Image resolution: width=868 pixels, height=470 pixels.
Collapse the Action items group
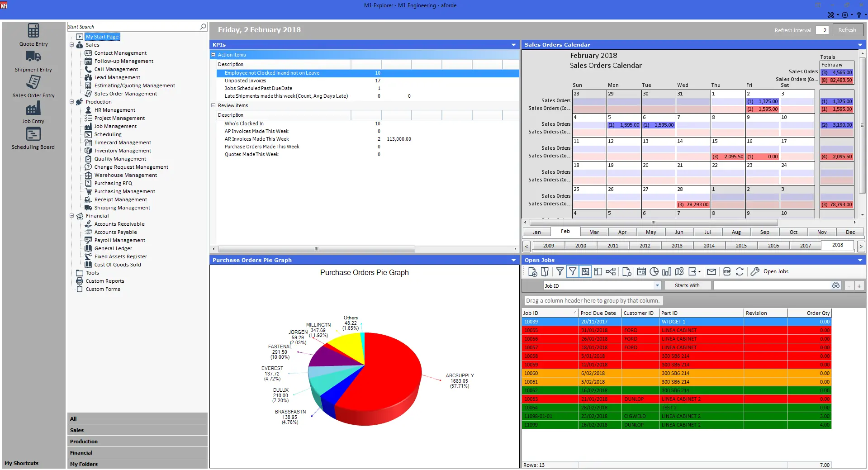pos(213,55)
